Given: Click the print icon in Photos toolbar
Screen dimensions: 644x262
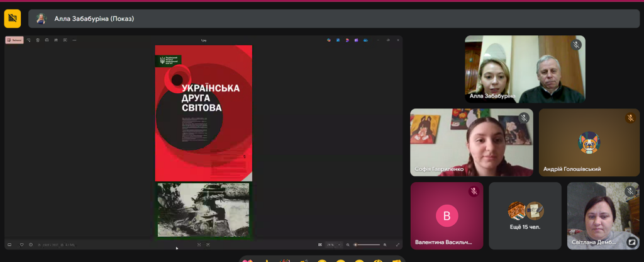Looking at the screenshot, I should (x=47, y=40).
